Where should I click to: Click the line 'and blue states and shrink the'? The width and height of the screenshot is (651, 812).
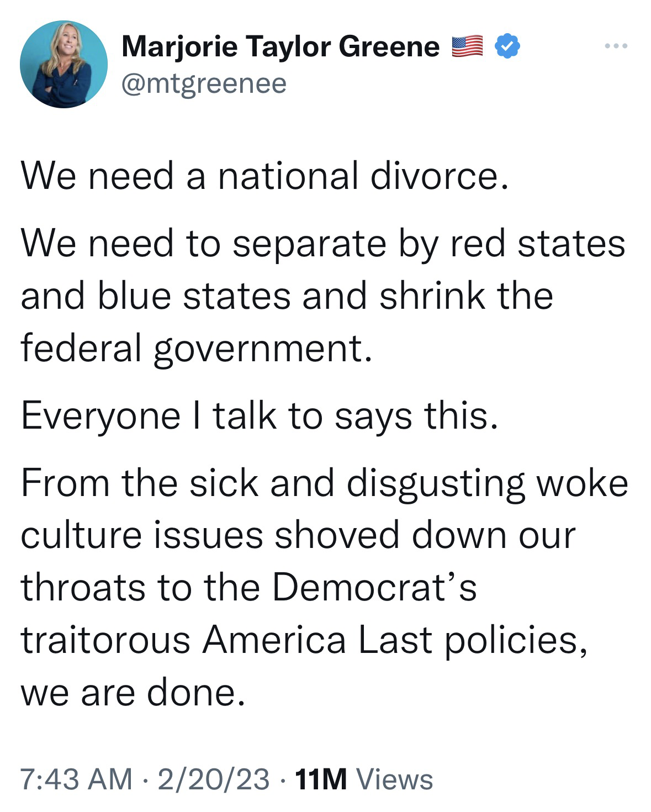click(287, 296)
